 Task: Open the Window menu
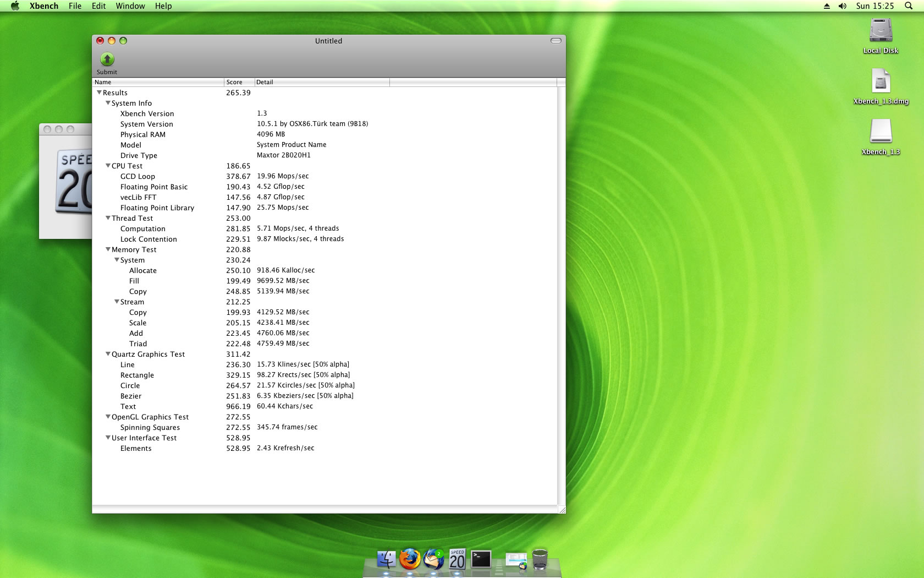pyautogui.click(x=130, y=6)
